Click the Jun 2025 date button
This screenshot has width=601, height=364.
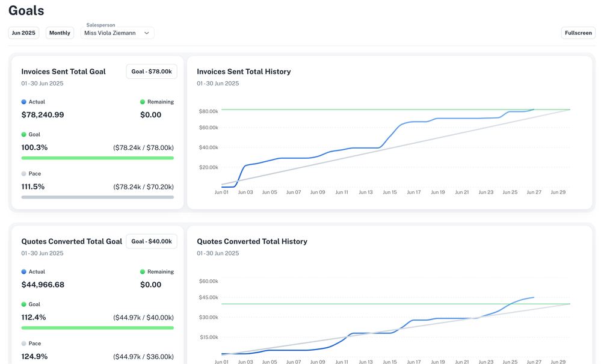click(x=23, y=33)
